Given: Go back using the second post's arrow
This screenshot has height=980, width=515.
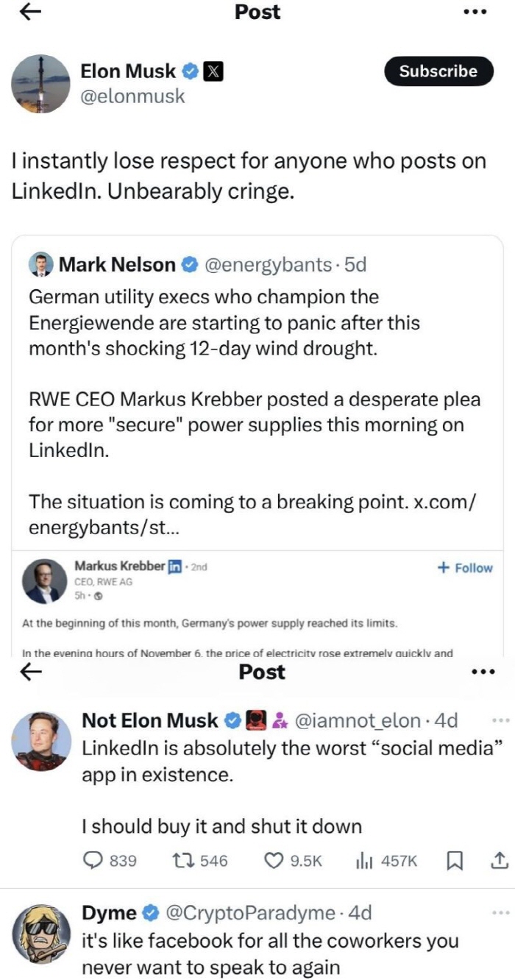Looking at the screenshot, I should coord(31,672).
